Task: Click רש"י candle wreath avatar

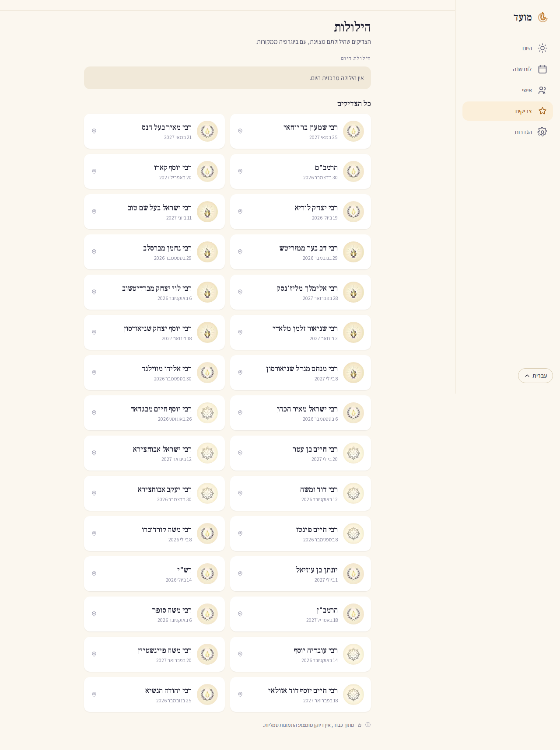Action: [207, 574]
